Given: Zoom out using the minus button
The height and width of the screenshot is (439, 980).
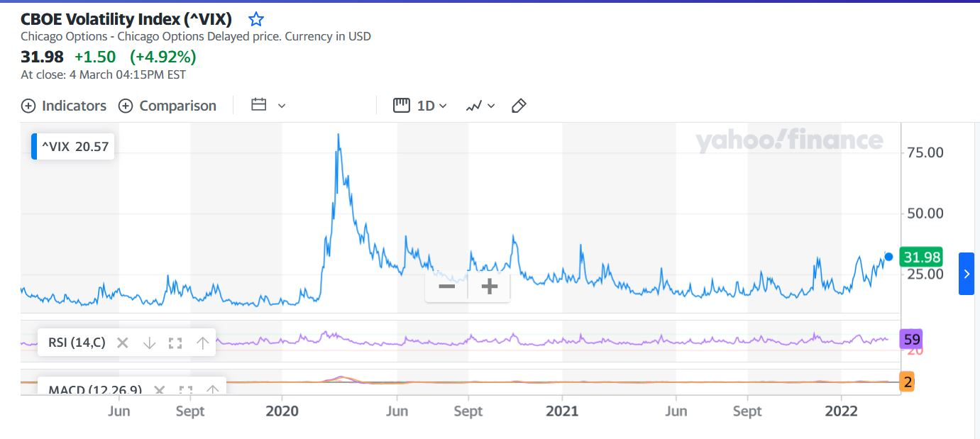Looking at the screenshot, I should [447, 287].
